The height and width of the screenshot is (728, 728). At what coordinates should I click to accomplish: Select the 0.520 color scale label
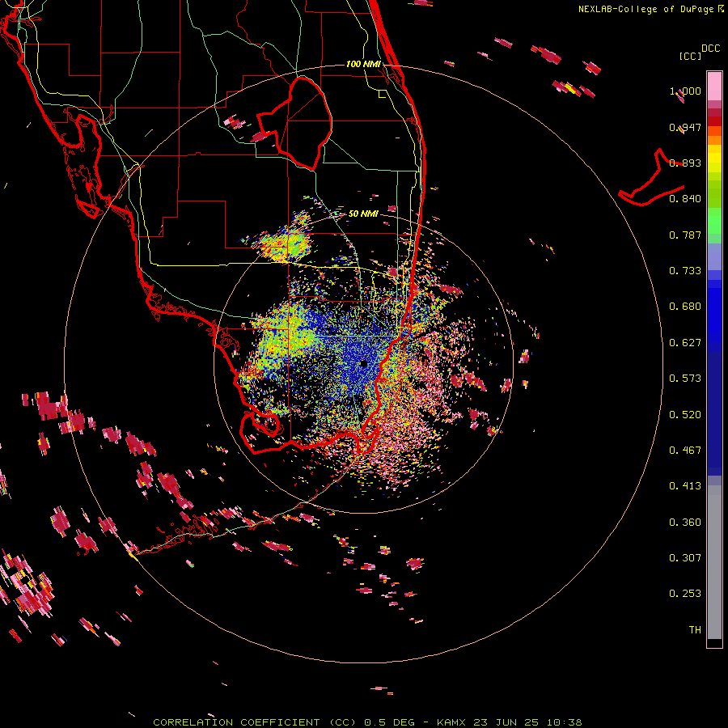tap(685, 415)
